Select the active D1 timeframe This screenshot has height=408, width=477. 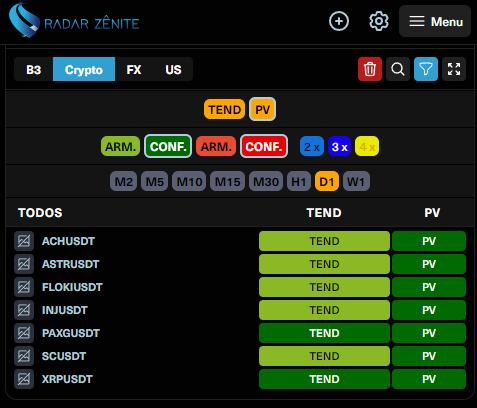[327, 181]
